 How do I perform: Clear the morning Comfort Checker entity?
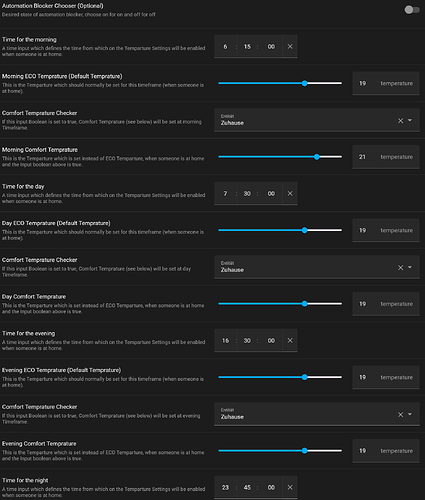(x=400, y=121)
